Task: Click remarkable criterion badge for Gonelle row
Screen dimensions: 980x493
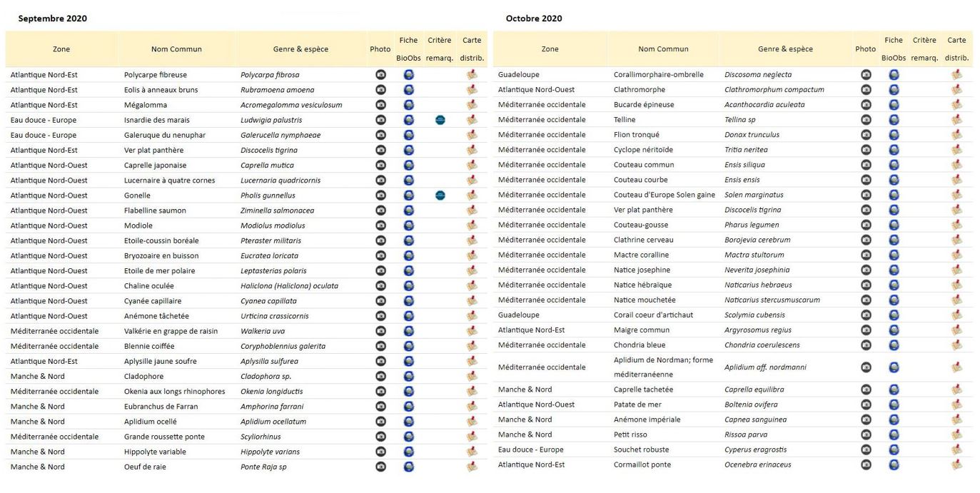Action: point(440,195)
